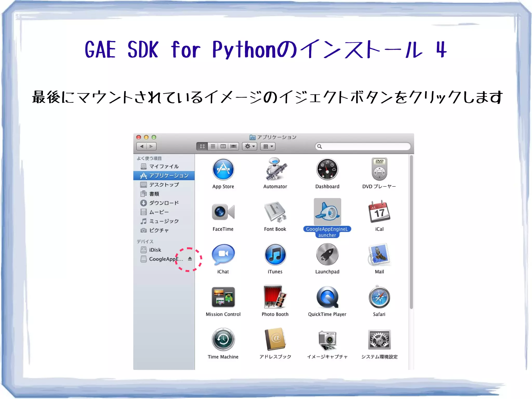This screenshot has height=399, width=532.
Task: Click the Font Book icon
Action: coord(275,212)
